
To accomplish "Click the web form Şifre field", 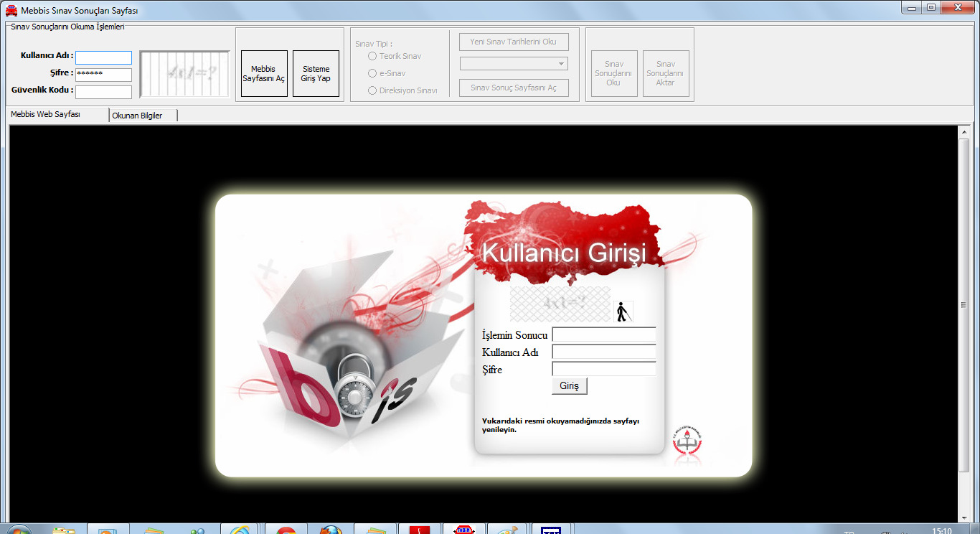I will click(x=604, y=369).
